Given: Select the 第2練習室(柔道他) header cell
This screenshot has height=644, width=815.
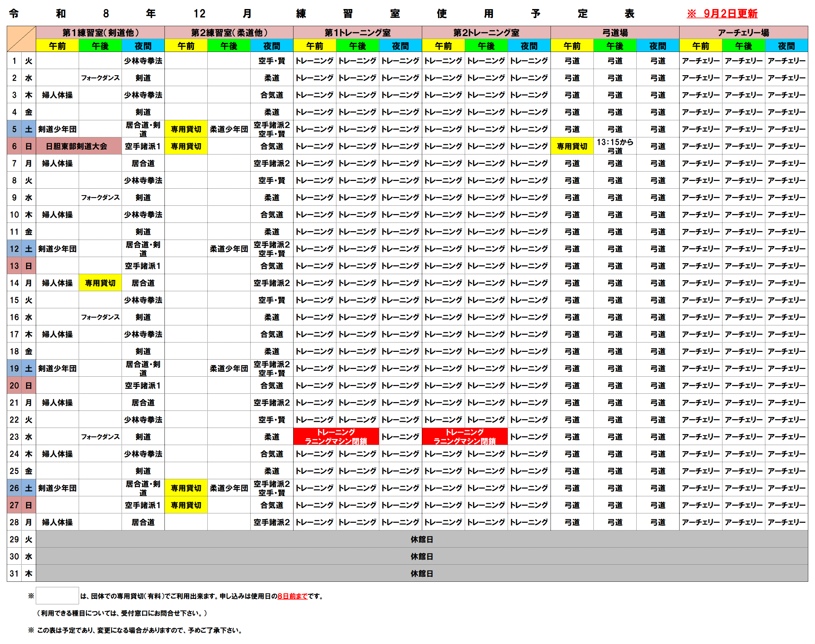Looking at the screenshot, I should click(229, 33).
